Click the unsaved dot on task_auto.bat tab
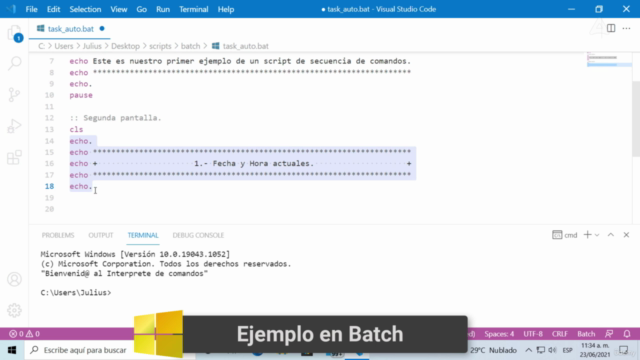Image resolution: width=640 pixels, height=360 pixels. pyautogui.click(x=102, y=29)
